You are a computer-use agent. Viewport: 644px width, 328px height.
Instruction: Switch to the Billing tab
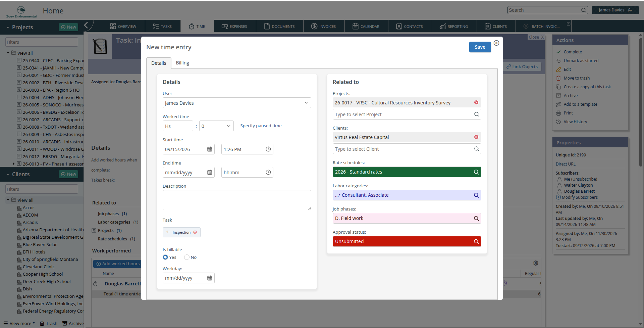(x=182, y=63)
